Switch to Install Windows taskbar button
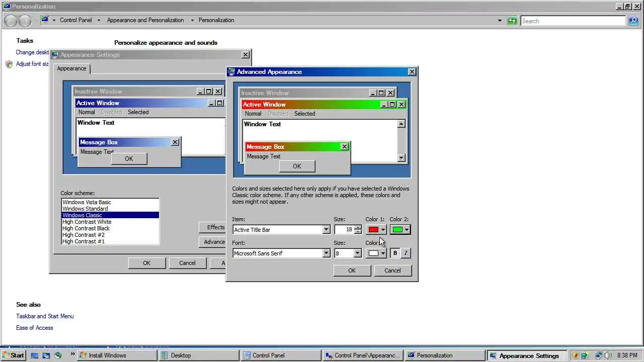Screen dimensions: 644x362 pos(117,355)
